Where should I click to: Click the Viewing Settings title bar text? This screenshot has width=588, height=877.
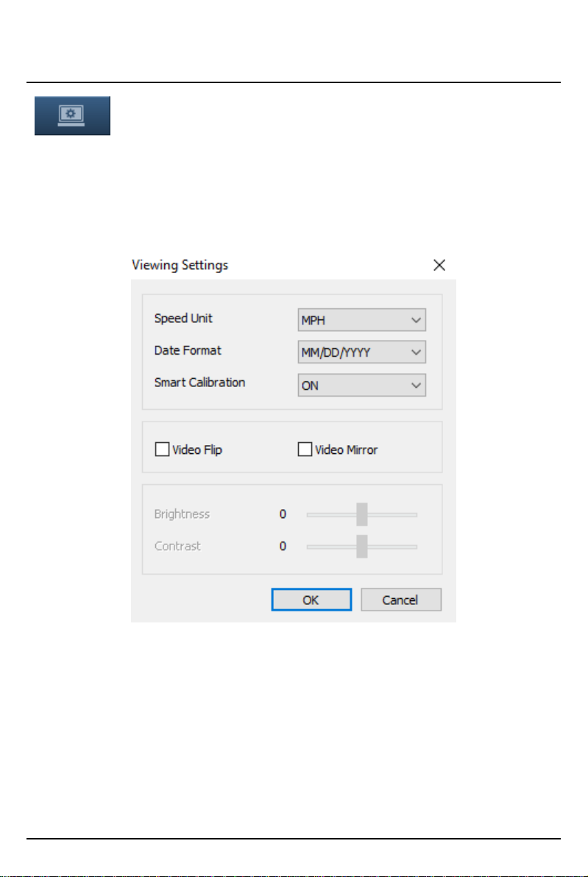point(180,265)
